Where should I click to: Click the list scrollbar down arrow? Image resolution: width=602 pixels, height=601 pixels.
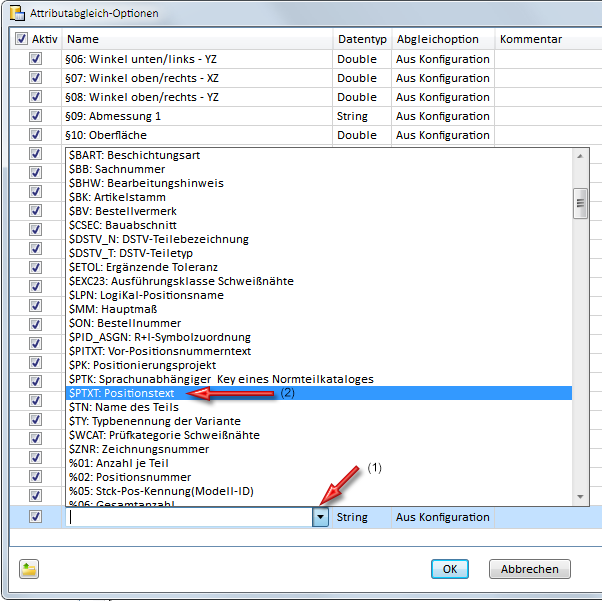pos(580,497)
